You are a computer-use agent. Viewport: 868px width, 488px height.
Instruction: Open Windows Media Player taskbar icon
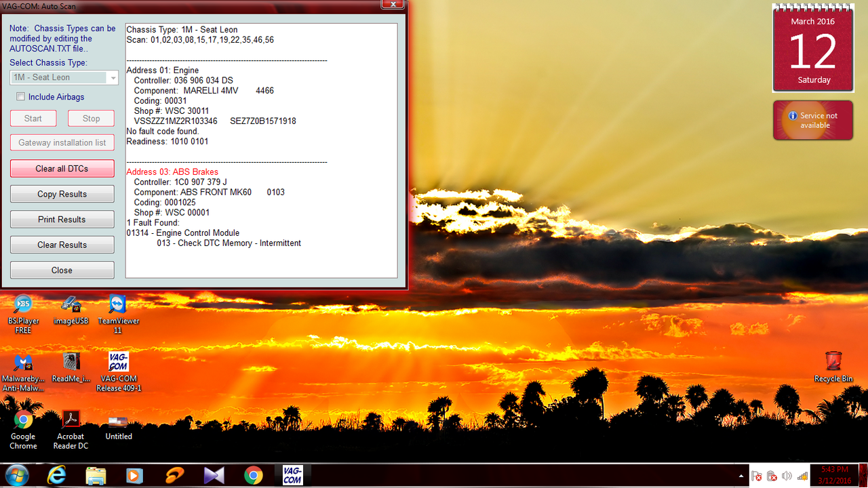pos(135,475)
